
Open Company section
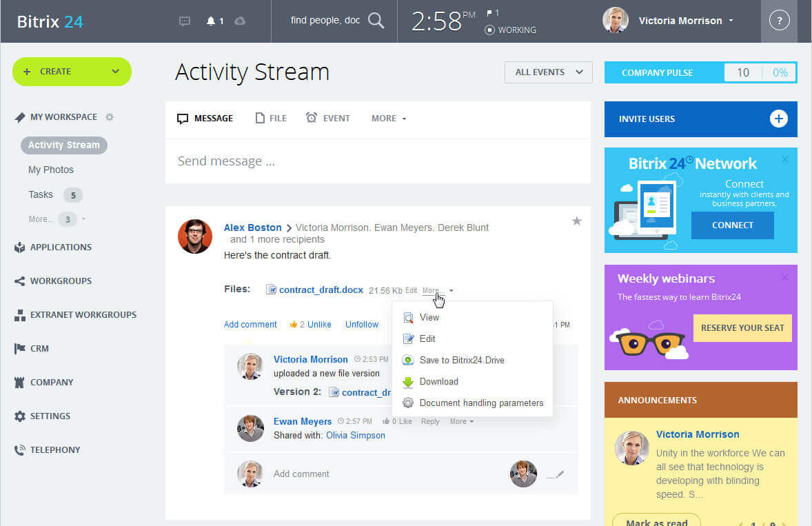point(51,383)
